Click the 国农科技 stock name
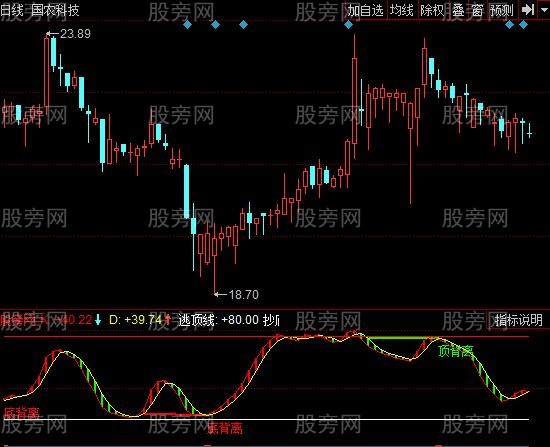550x447 pixels. click(x=55, y=10)
